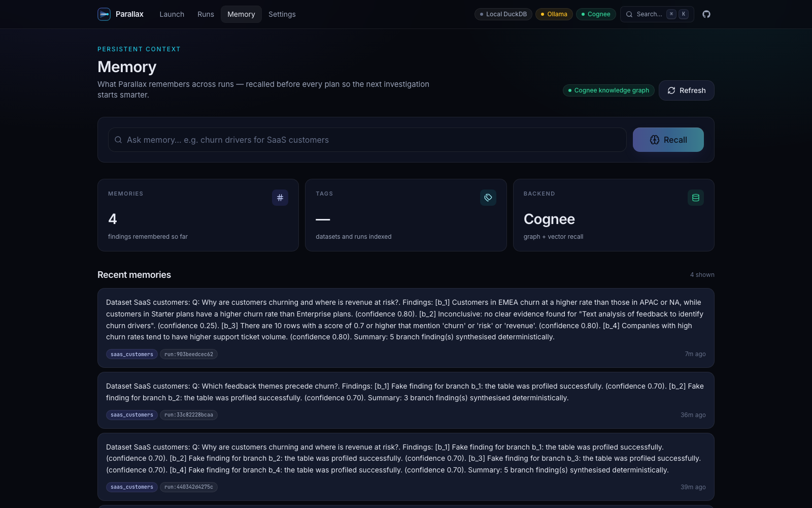This screenshot has width=812, height=508.
Task: Click the '36m ago' timestamp
Action: 693,415
